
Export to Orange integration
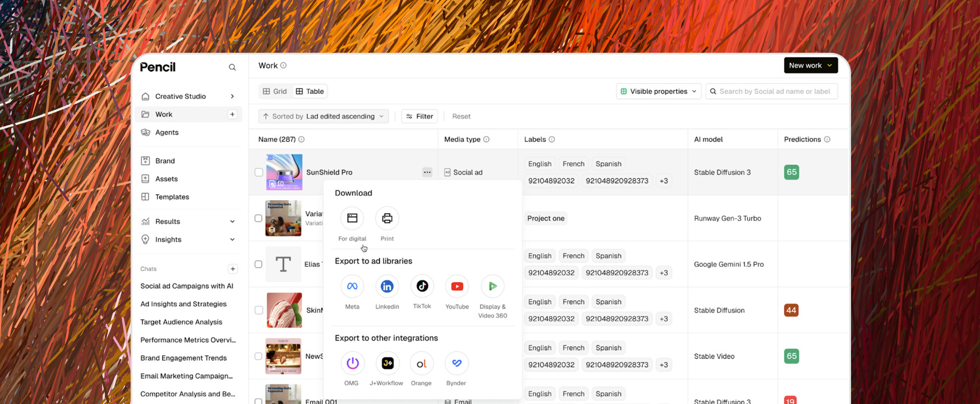click(422, 363)
